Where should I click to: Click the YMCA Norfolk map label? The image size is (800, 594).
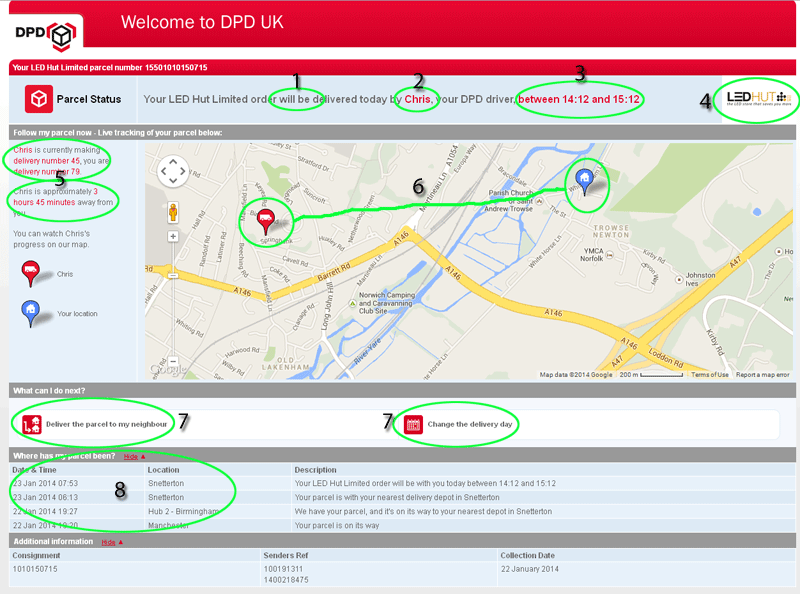(592, 255)
